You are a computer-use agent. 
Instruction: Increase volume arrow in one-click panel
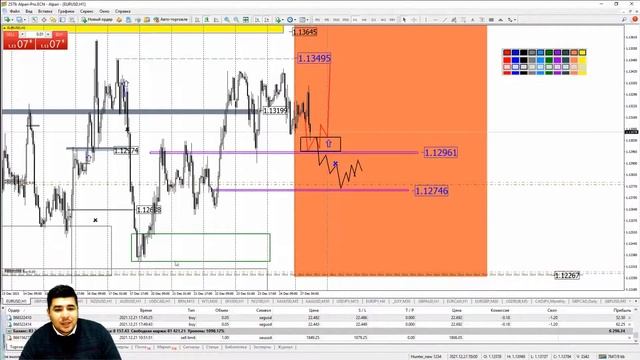(x=48, y=34)
